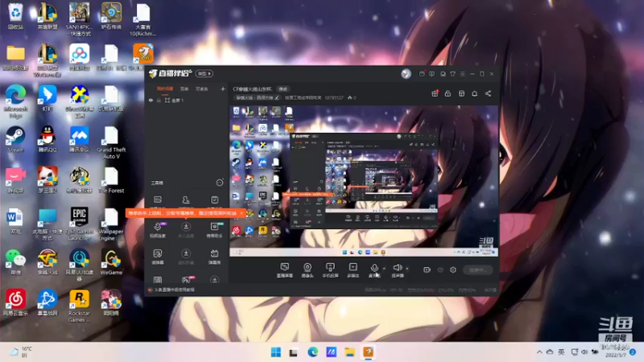
Task: Expand microphone options arrow
Action: 384,268
